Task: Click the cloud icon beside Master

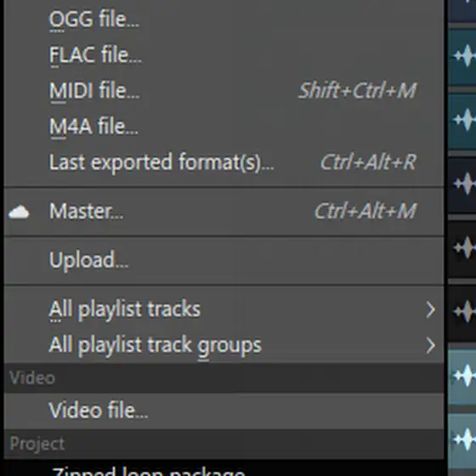Action: point(19,212)
